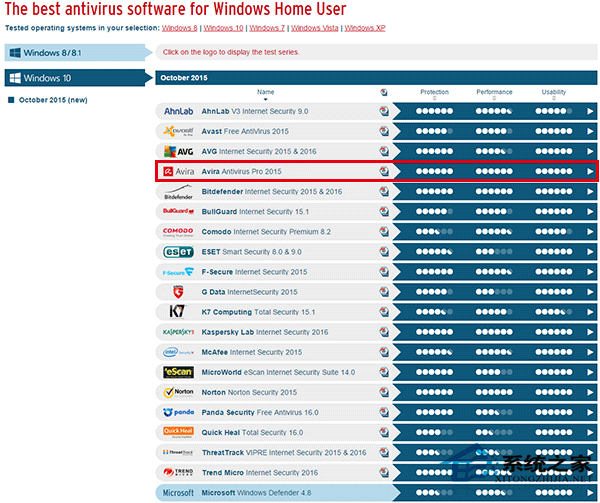This screenshot has width=600, height=503.
Task: Click the Avira logo in highlighted row
Action: pyautogui.click(x=178, y=171)
